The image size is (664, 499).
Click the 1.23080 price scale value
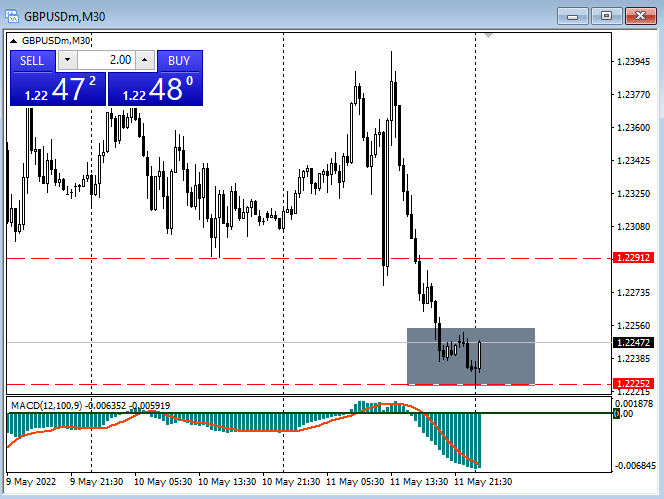click(633, 227)
